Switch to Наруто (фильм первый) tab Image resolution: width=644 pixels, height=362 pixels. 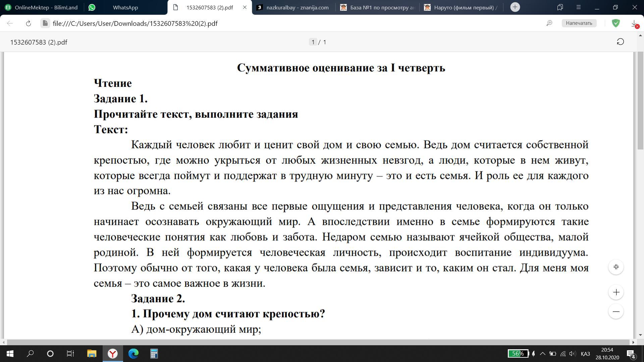461,7
